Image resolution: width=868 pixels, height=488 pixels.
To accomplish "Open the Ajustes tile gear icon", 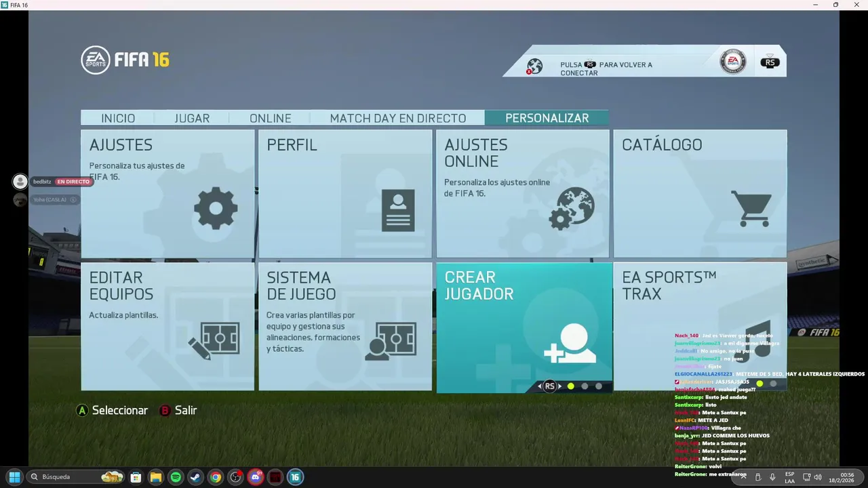I will 216,208.
